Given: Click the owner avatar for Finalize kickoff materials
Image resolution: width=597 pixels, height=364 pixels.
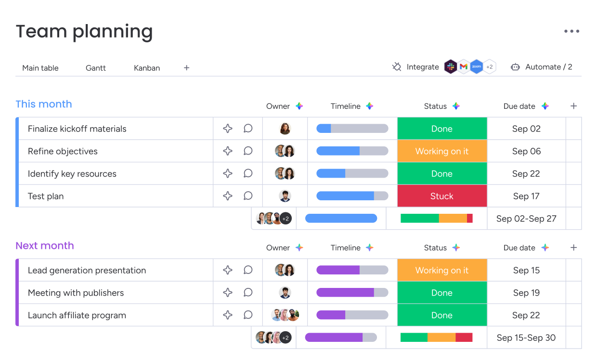Looking at the screenshot, I should click(285, 129).
